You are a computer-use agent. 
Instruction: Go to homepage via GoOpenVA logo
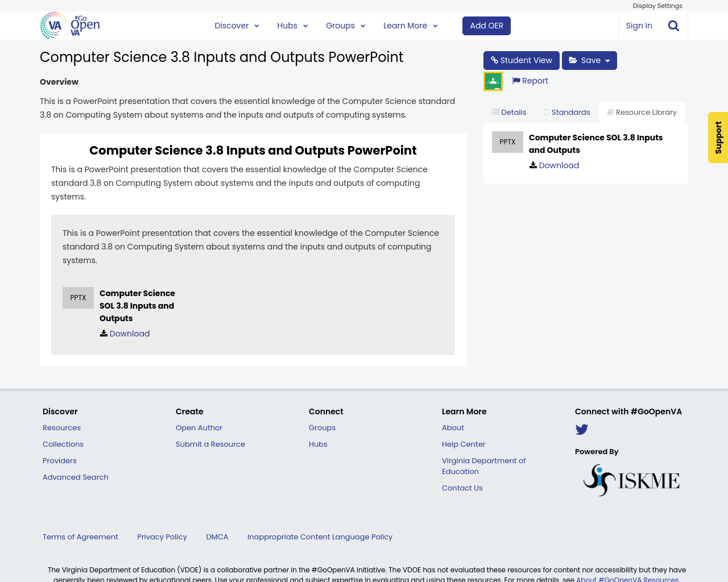[x=69, y=25]
